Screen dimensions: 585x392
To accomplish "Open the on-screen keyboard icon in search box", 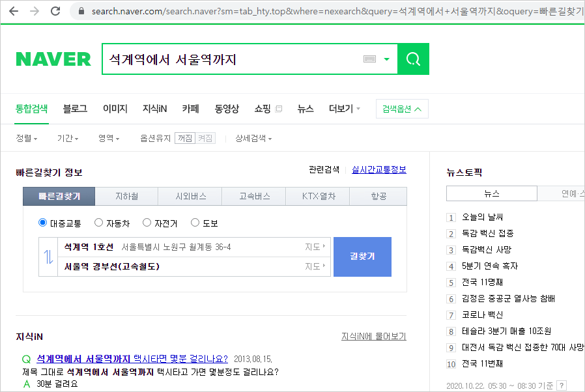I will pyautogui.click(x=369, y=59).
